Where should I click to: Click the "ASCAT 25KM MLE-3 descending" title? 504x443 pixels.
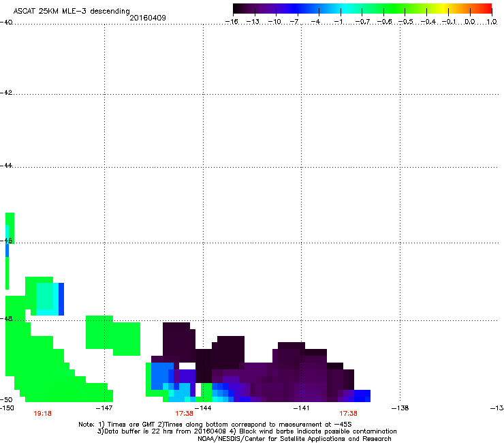(x=72, y=11)
